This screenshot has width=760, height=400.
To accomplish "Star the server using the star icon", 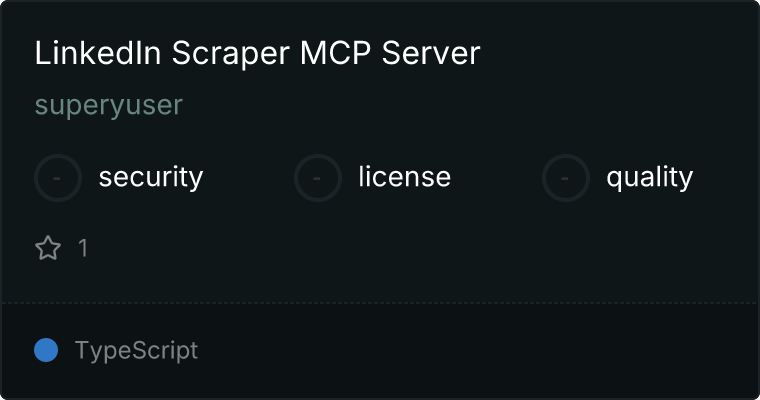I will pyautogui.click(x=48, y=248).
